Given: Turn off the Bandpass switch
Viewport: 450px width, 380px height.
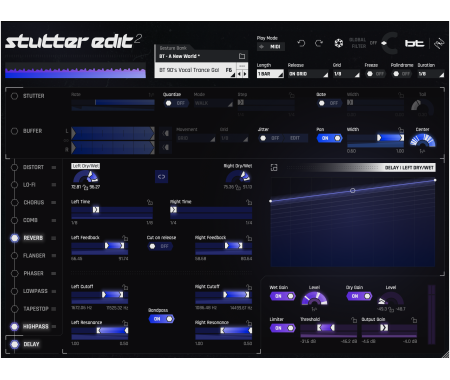Looking at the screenshot, I should pos(161,319).
